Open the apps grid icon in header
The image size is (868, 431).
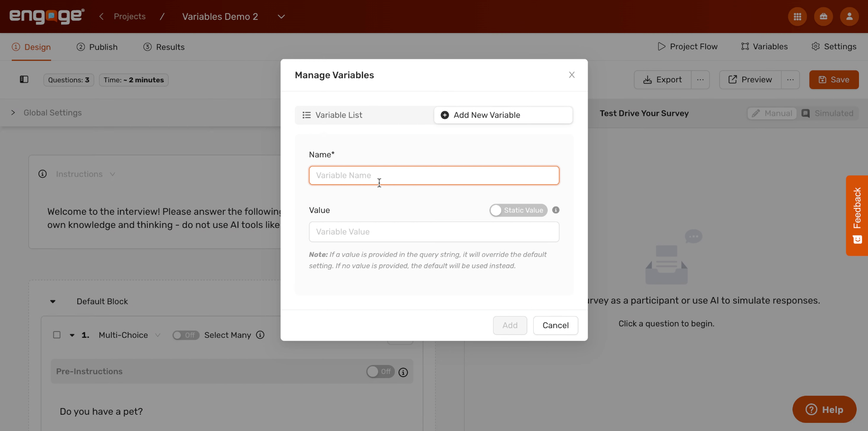797,17
